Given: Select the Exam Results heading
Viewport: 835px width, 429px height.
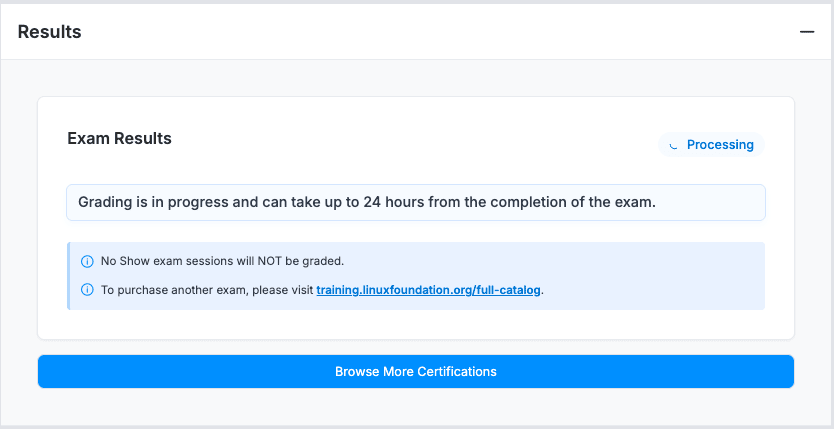Looking at the screenshot, I should tap(119, 139).
